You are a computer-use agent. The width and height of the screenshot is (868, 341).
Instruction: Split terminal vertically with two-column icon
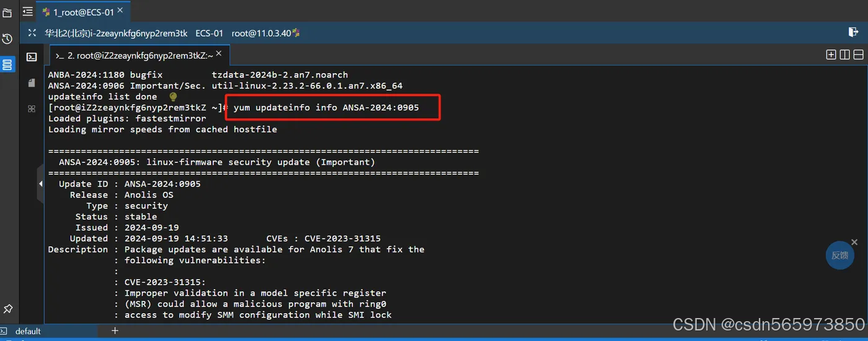[x=844, y=55]
